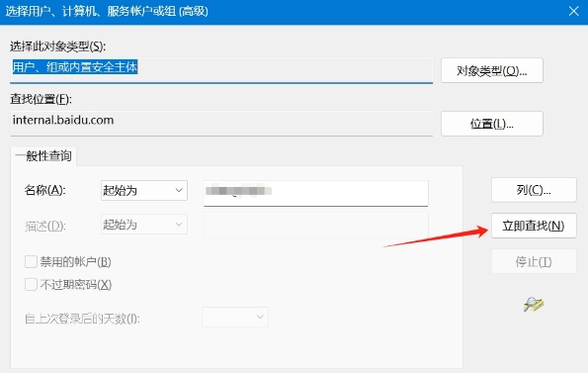Click the location field internal.baidu.com

(x=221, y=123)
